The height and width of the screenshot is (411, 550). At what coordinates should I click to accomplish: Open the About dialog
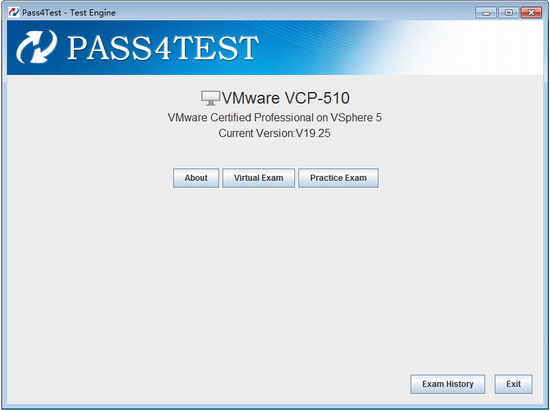coord(196,178)
